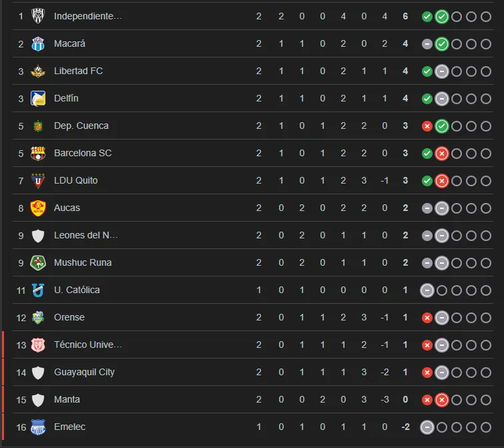The height and width of the screenshot is (448, 504).
Task: Click the LDU Quito team logo
Action: (x=38, y=180)
